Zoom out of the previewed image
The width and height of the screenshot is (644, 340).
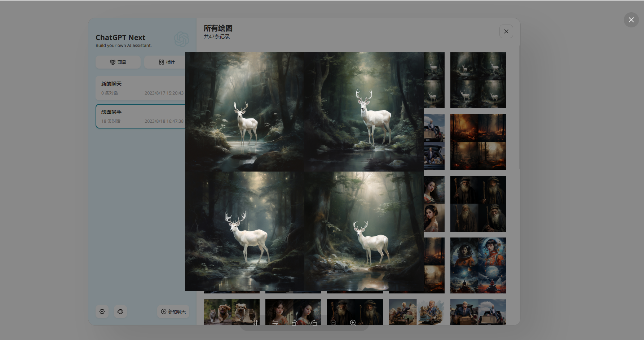tap(334, 323)
